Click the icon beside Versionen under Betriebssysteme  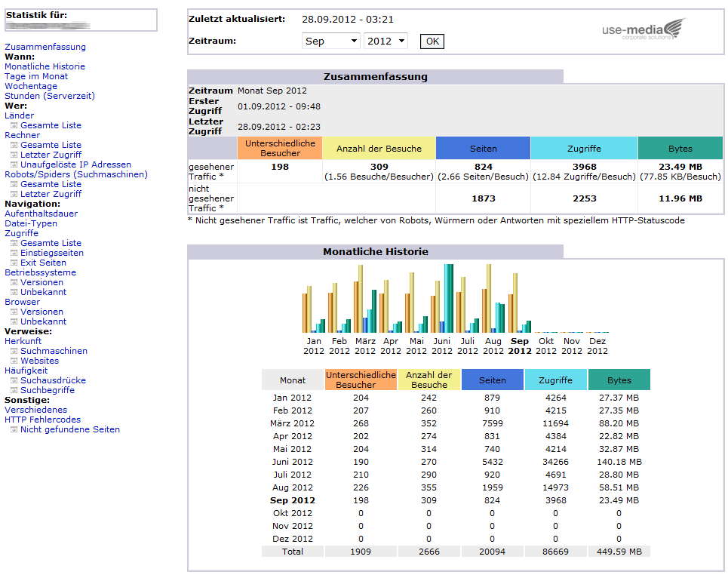click(14, 282)
